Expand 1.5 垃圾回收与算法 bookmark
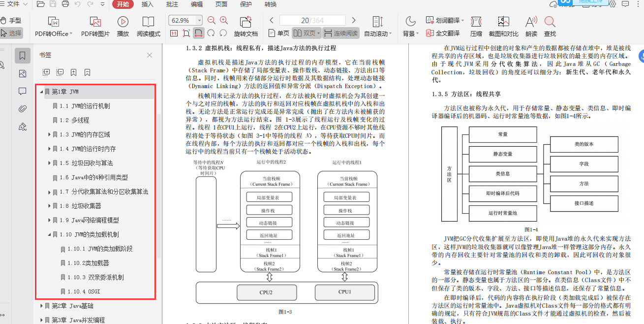Image resolution: width=644 pixels, height=324 pixels. 49,163
